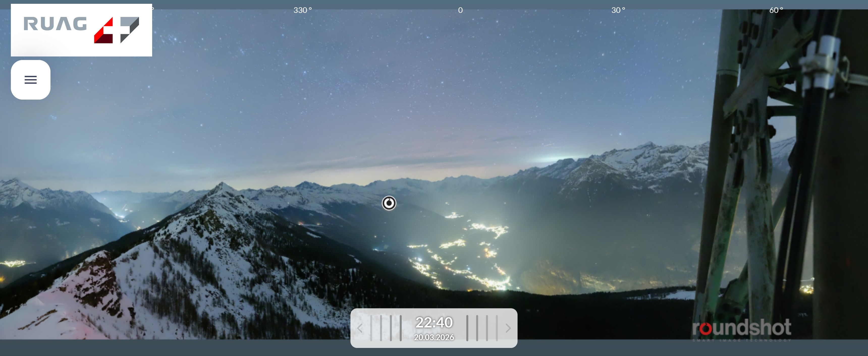Select the 330° compass heading
Image resolution: width=868 pixels, height=356 pixels.
tap(302, 10)
